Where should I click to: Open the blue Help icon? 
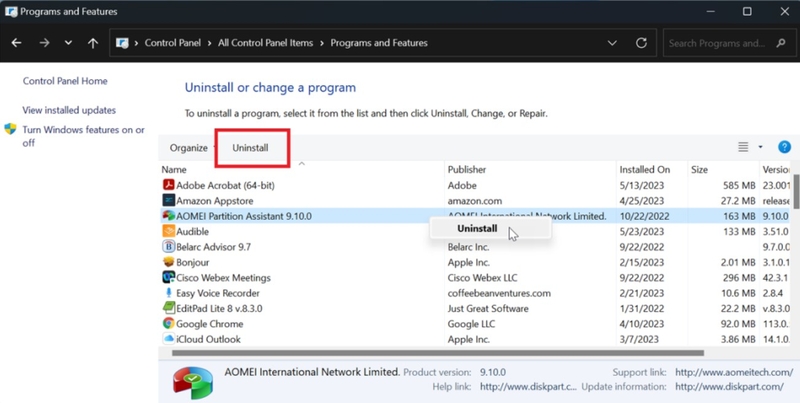pyautogui.click(x=784, y=147)
